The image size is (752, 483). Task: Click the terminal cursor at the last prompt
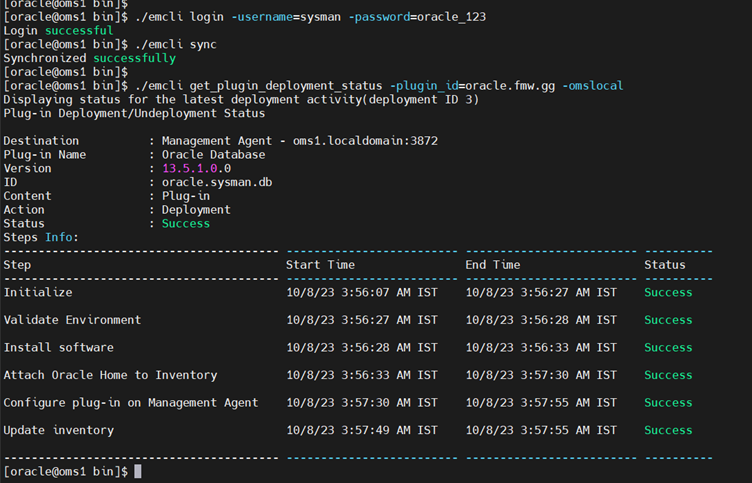coord(138,471)
